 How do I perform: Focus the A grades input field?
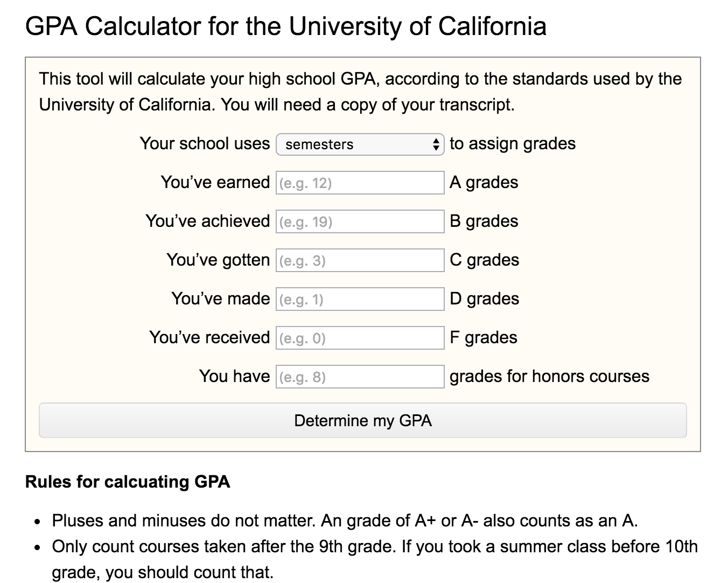tap(360, 183)
